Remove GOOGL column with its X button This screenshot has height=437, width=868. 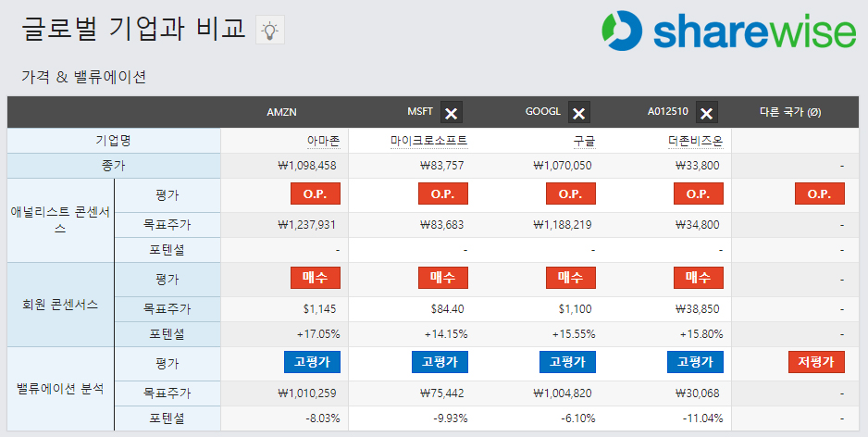tap(579, 112)
